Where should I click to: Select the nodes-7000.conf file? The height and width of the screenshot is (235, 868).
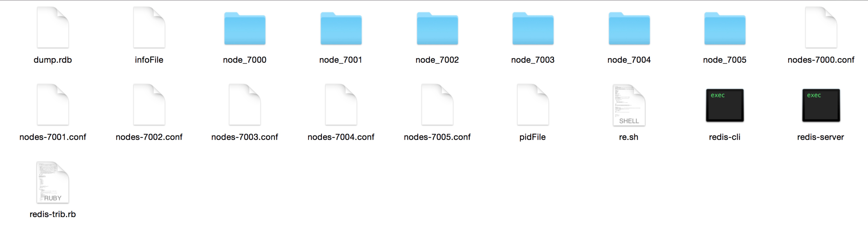point(821,27)
